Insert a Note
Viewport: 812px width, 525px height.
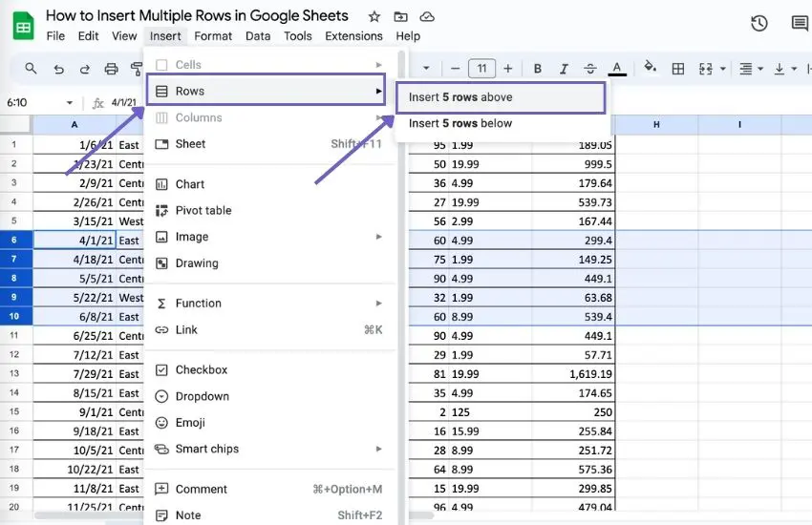click(x=269, y=515)
